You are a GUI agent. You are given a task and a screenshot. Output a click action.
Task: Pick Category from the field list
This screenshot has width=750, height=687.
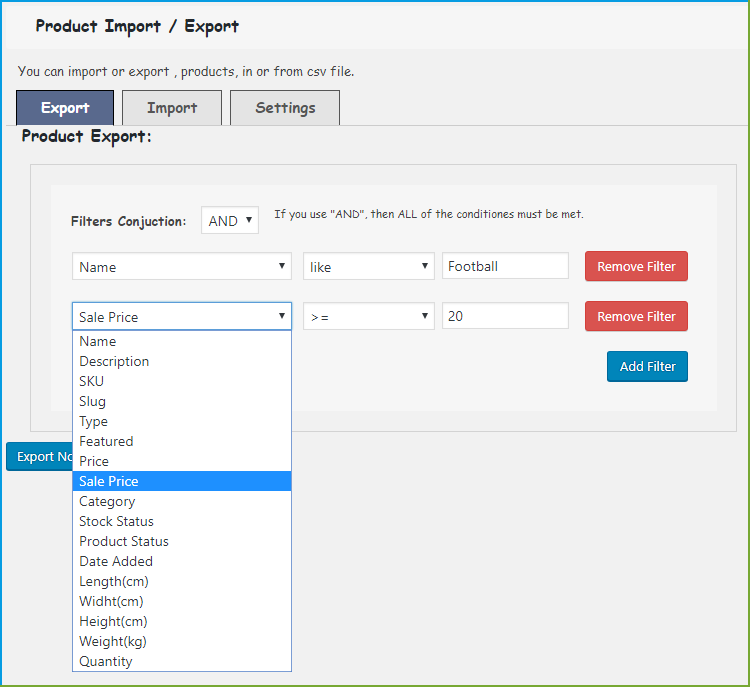pyautogui.click(x=107, y=501)
